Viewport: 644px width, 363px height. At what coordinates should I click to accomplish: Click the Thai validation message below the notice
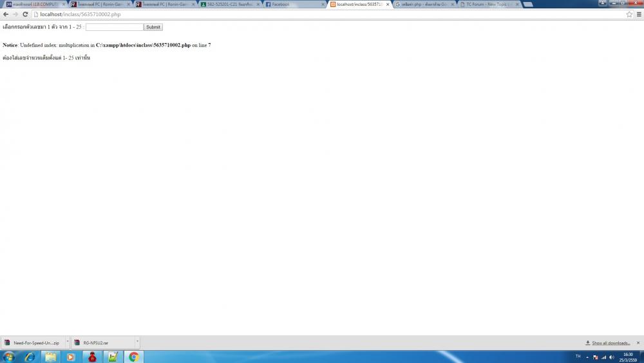tap(46, 58)
